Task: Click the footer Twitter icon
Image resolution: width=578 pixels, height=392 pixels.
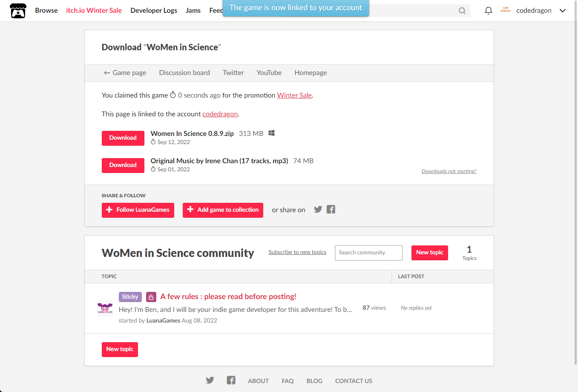Action: point(210,380)
